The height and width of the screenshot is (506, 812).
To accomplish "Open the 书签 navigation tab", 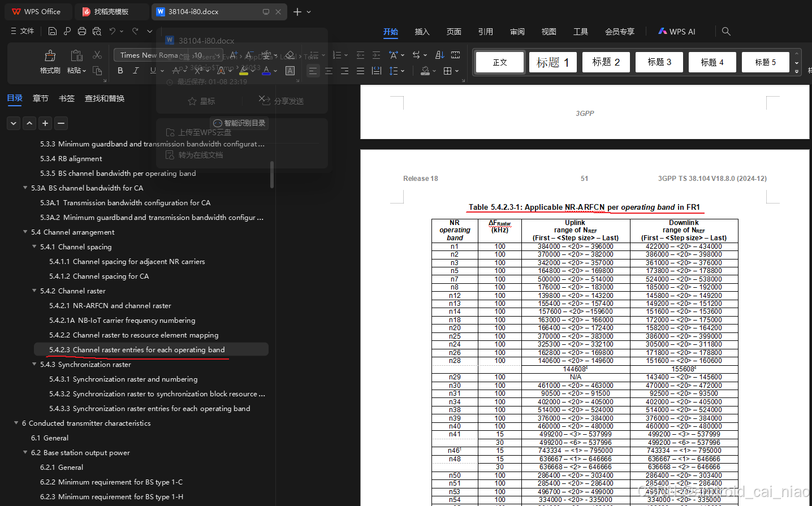I will coord(66,98).
